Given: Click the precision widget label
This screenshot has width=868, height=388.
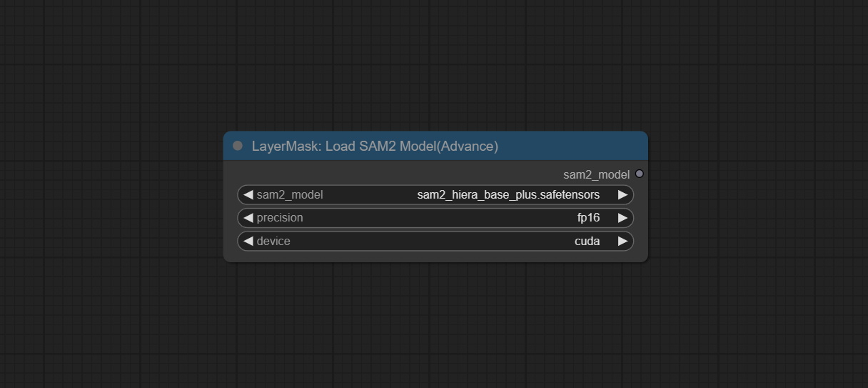Looking at the screenshot, I should pos(280,218).
